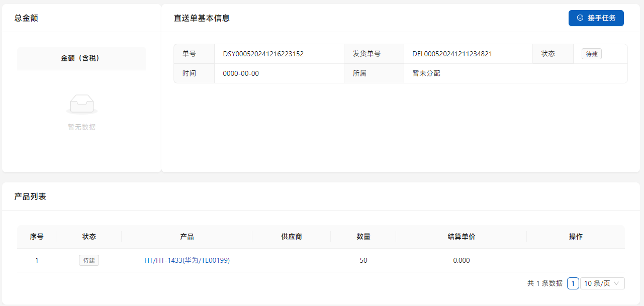Go to page 1 in pagination
The width and height of the screenshot is (644, 306).
tap(573, 283)
